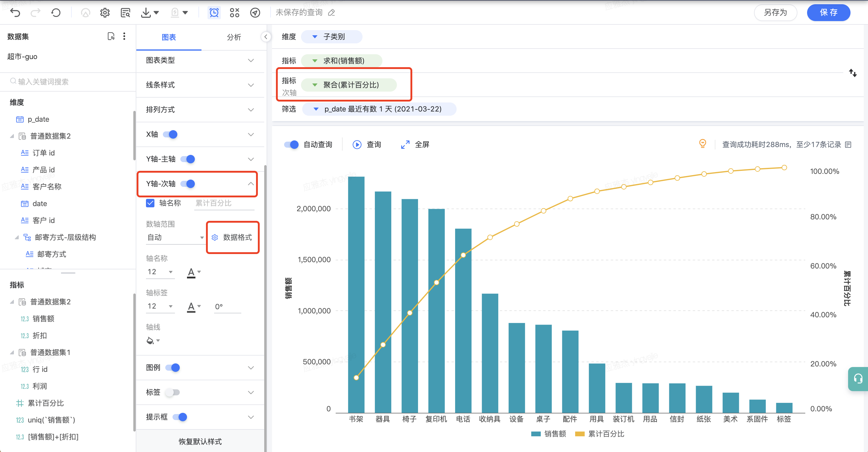Click the redo arrow icon

coord(35,13)
